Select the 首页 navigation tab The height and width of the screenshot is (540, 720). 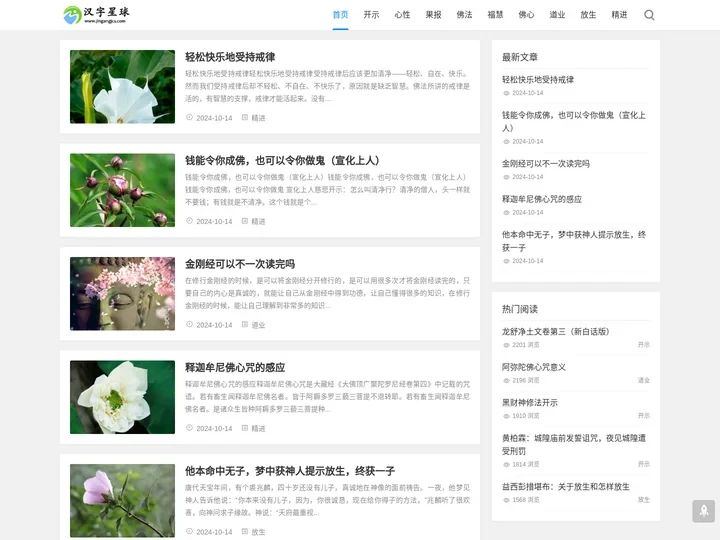pos(340,15)
